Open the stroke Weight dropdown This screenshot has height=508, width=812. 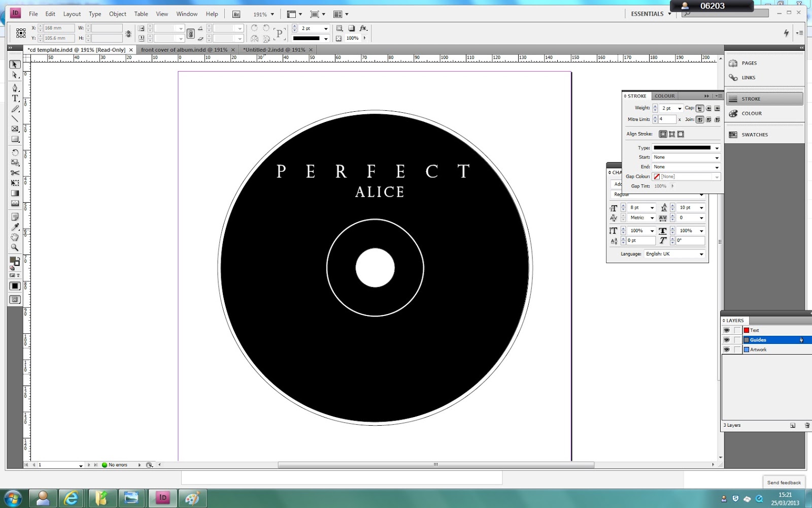click(680, 108)
